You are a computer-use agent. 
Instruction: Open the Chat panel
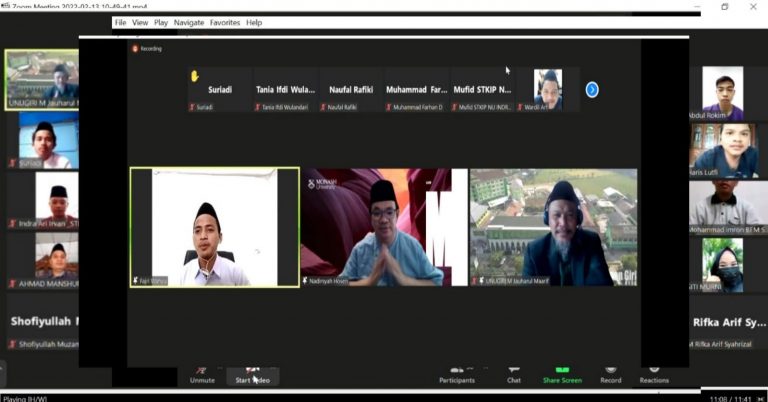[x=514, y=375]
